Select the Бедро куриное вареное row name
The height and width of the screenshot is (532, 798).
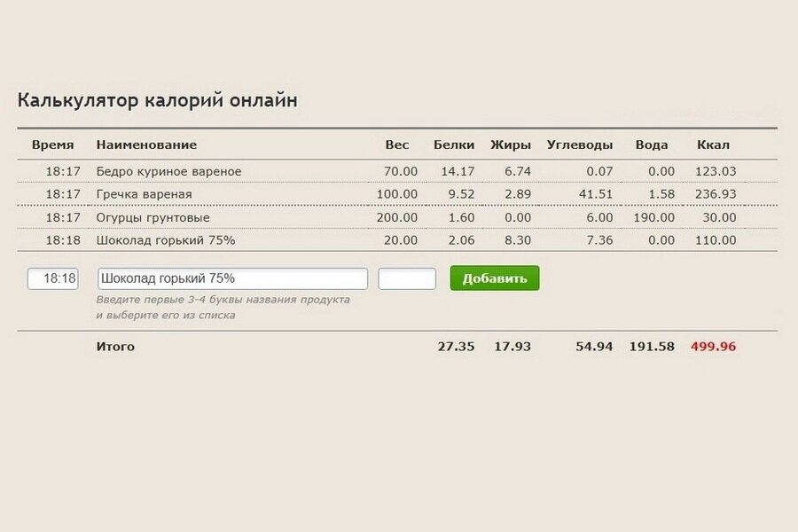(x=169, y=171)
